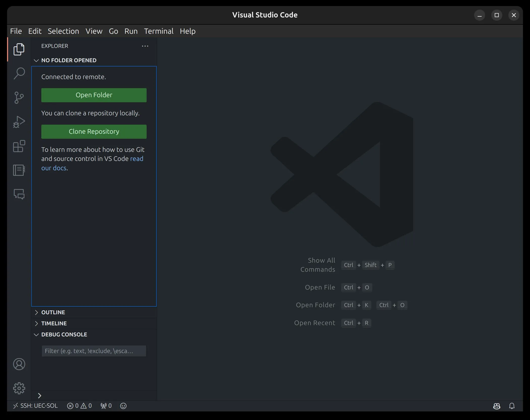Open the Source Control view
The height and width of the screenshot is (420, 530).
click(19, 97)
